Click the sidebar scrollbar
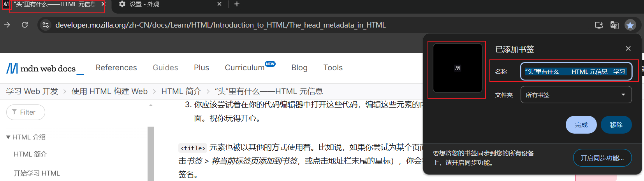The height and width of the screenshot is (181, 644). point(151,154)
